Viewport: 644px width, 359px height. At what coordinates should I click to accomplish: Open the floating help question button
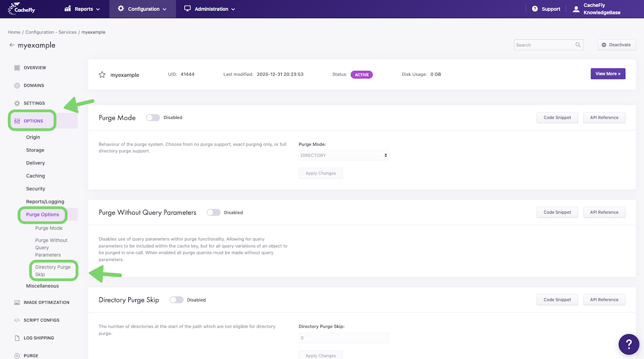point(629,344)
